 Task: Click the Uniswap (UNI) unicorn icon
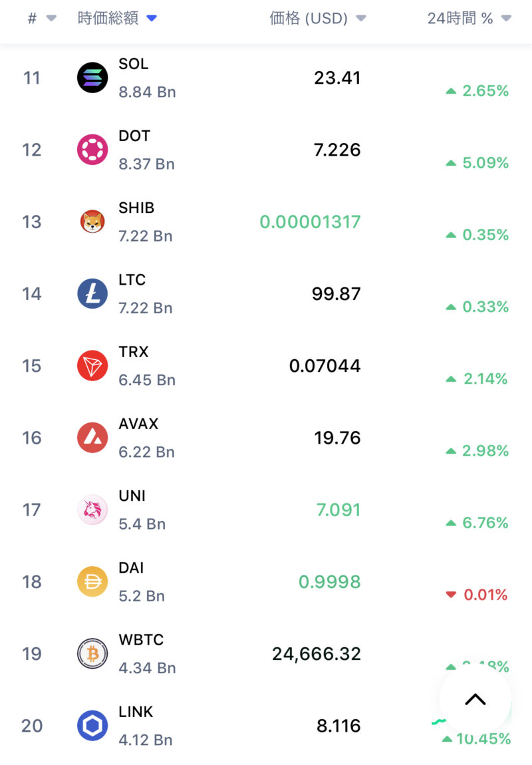coord(92,510)
